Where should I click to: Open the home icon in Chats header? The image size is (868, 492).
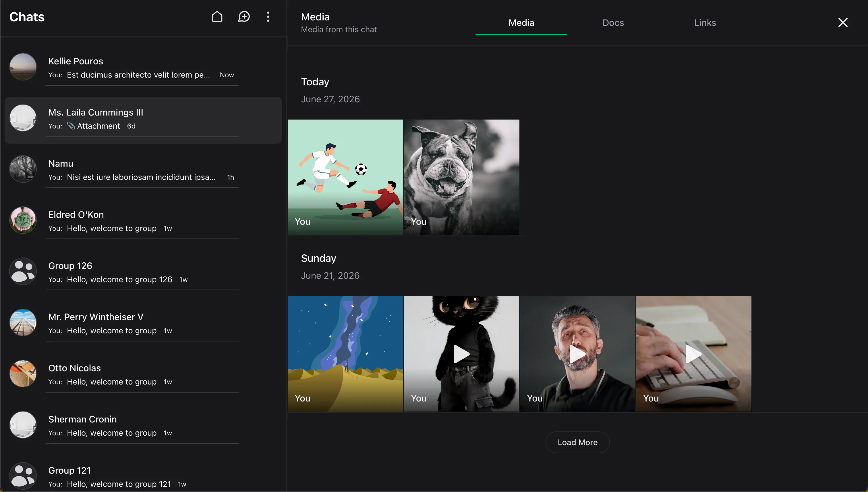click(217, 17)
